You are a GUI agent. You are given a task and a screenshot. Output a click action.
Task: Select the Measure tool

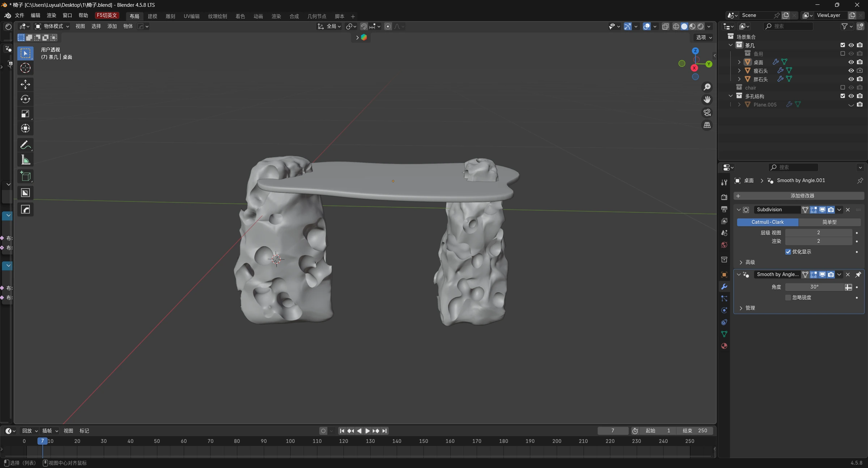pyautogui.click(x=25, y=160)
